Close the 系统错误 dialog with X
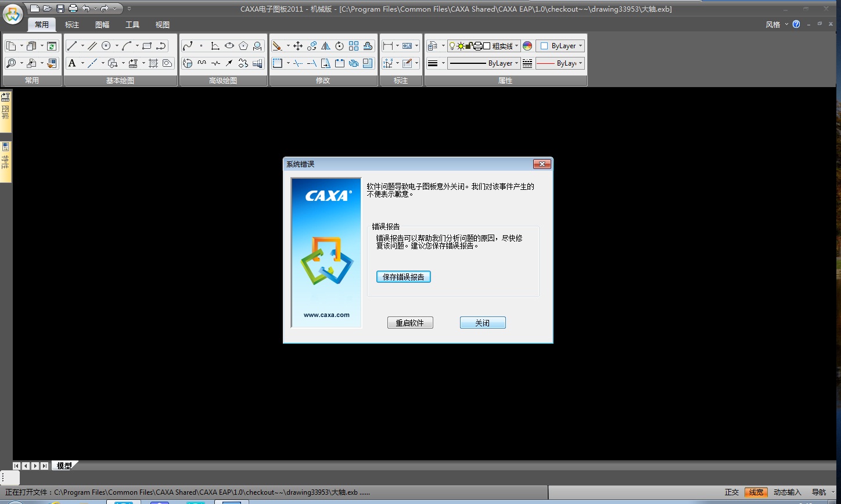Image resolution: width=841 pixels, height=504 pixels. tap(542, 164)
